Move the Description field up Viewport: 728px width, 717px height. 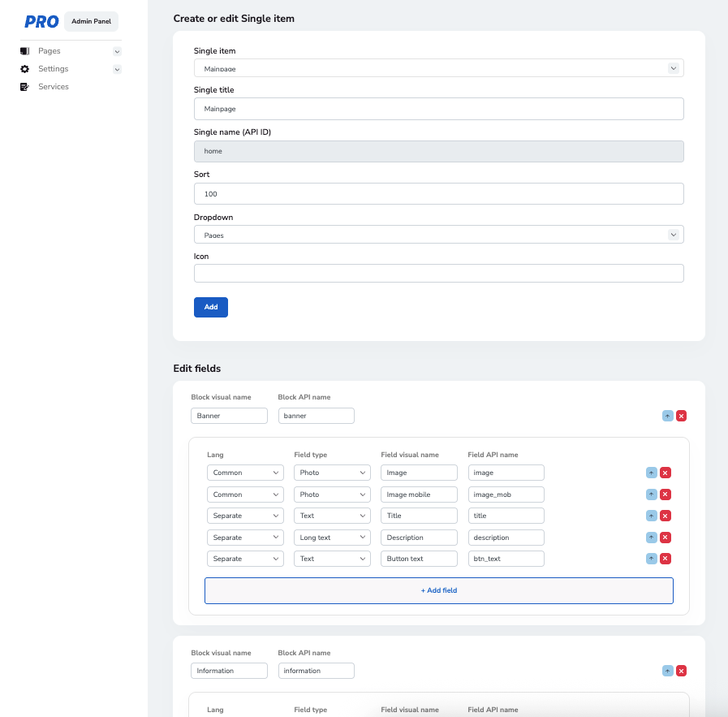pos(651,538)
